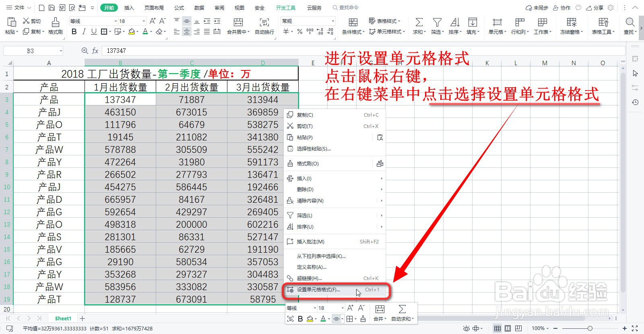Click the ribbon fill color bucket swatch
This screenshot has height=334, width=644.
tap(132, 31)
